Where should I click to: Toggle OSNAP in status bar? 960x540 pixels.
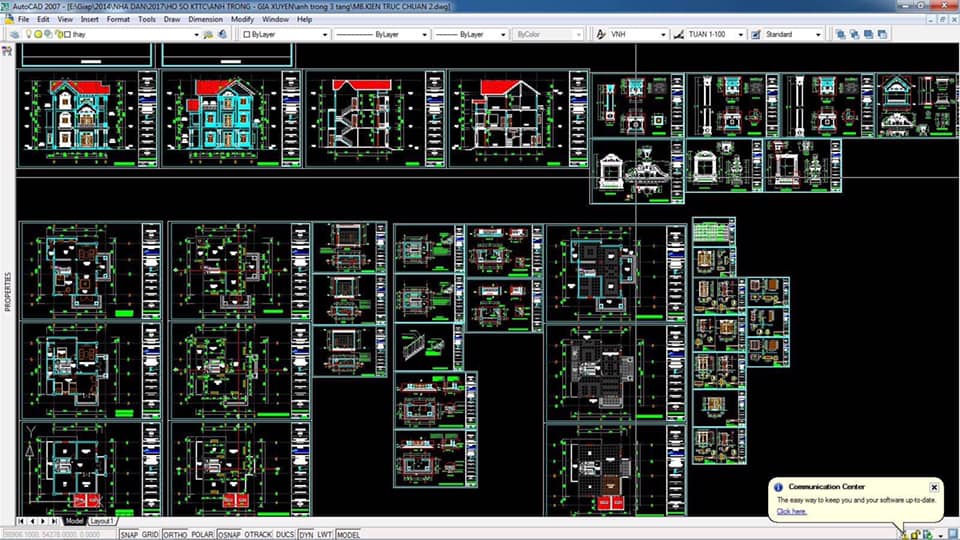[x=229, y=534]
